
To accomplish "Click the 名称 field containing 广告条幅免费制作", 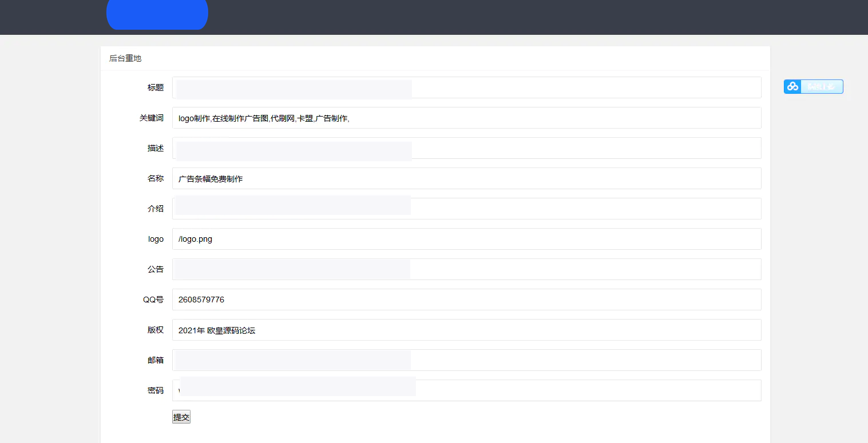I will (x=466, y=178).
